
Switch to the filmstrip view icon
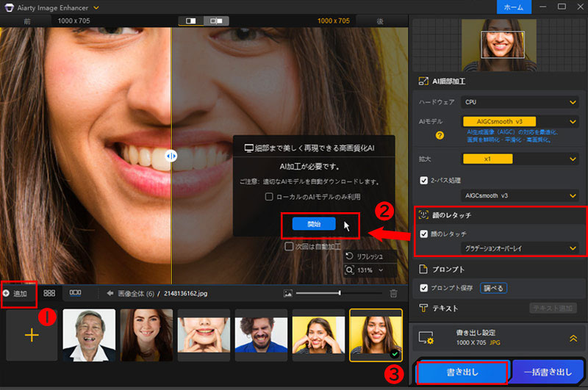pyautogui.click(x=75, y=293)
